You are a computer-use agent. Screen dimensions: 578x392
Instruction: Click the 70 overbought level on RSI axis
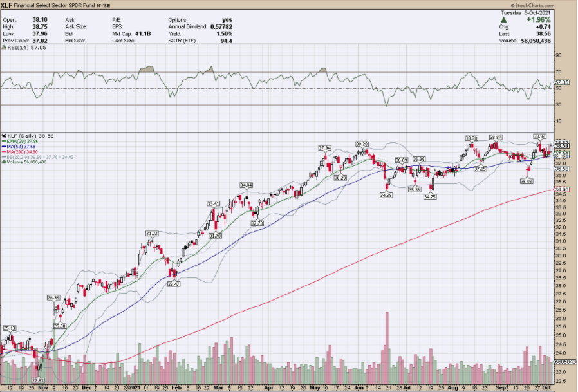(x=559, y=72)
